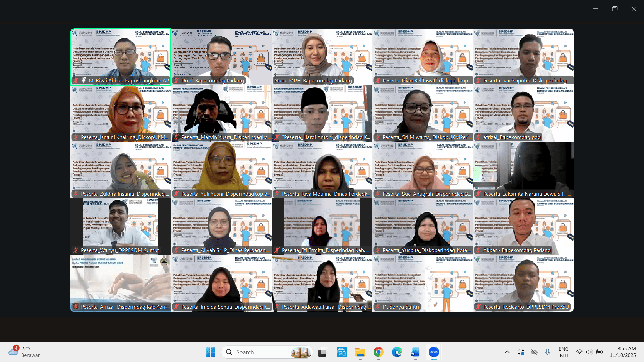Expand hidden system tray icons chevron
This screenshot has width=644, height=362.
(507, 352)
